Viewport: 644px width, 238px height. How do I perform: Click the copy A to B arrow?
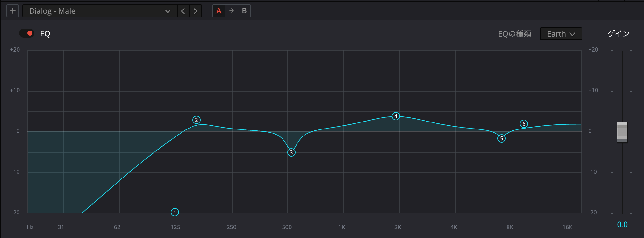(232, 11)
